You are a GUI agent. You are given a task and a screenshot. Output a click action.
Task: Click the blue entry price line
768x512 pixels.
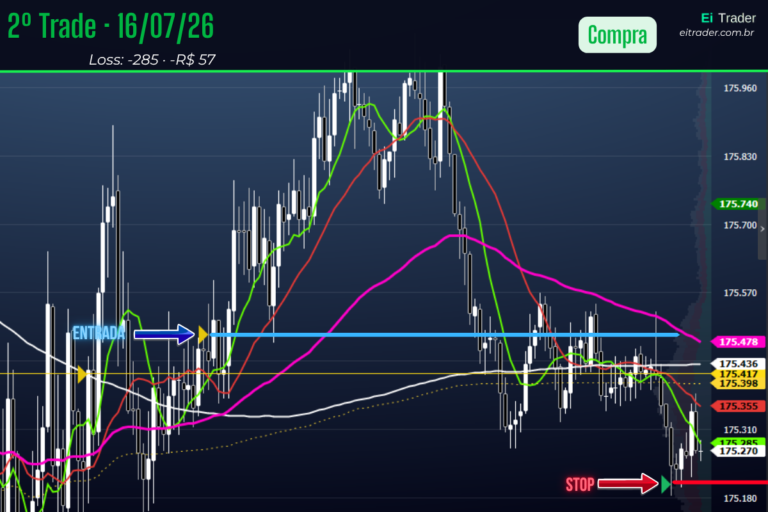click(444, 335)
